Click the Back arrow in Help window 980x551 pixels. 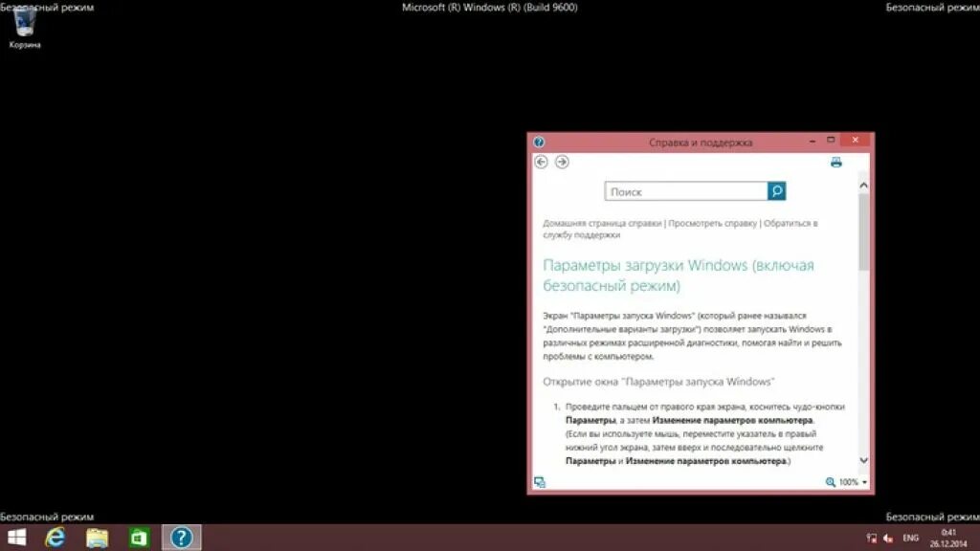[x=542, y=162]
